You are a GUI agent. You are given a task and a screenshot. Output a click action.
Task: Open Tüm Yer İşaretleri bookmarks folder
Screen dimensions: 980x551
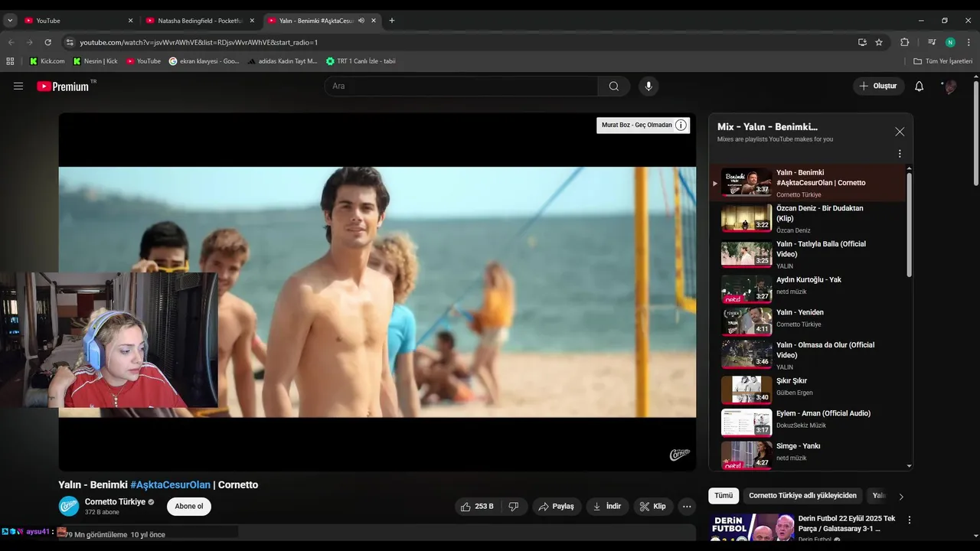pos(942,61)
